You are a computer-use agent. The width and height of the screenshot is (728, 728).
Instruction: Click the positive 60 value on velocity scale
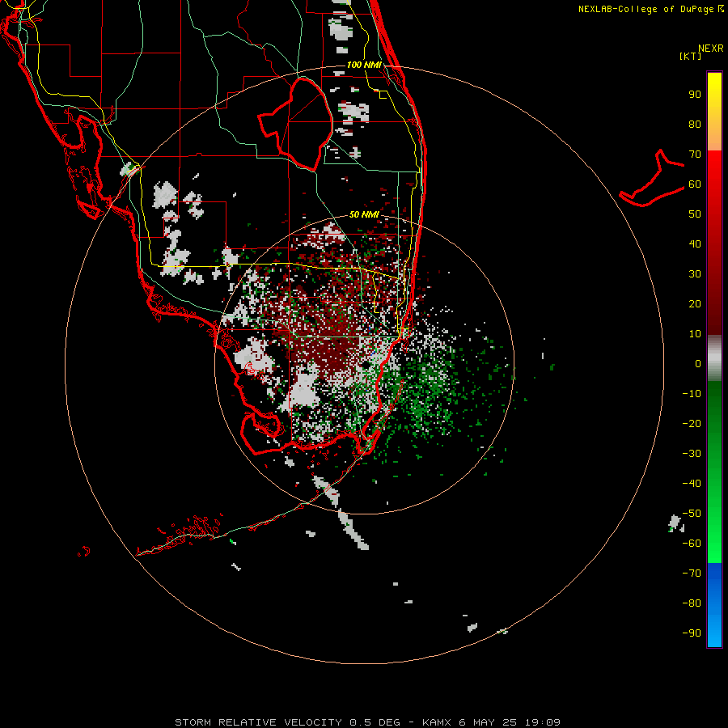(x=695, y=184)
